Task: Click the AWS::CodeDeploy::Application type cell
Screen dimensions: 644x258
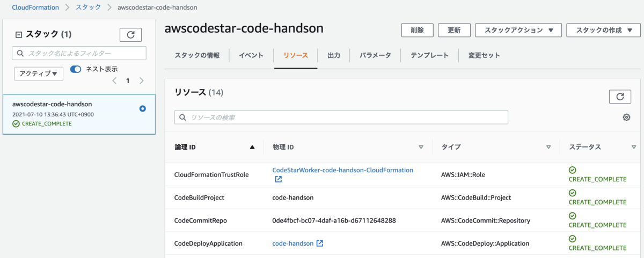Action: click(x=485, y=244)
